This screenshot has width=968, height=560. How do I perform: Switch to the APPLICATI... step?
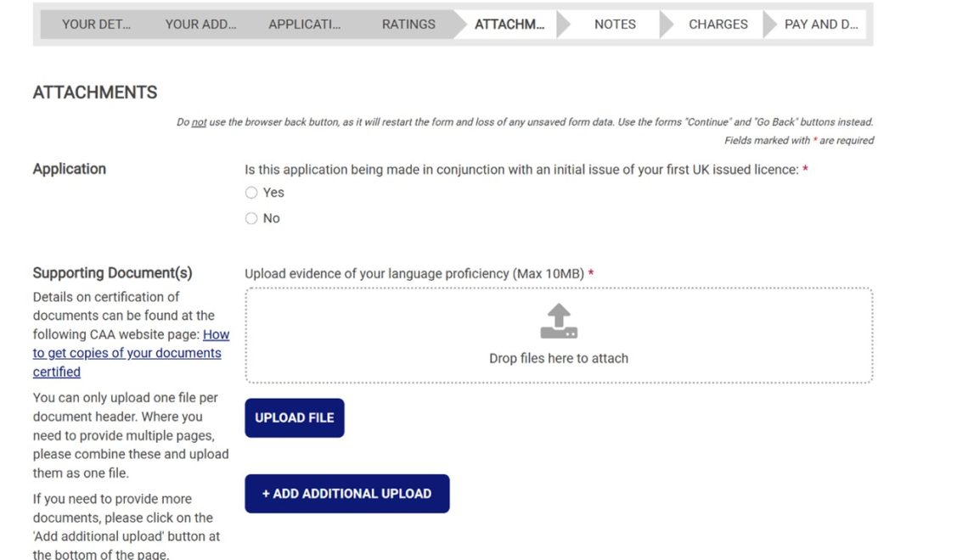click(x=304, y=24)
